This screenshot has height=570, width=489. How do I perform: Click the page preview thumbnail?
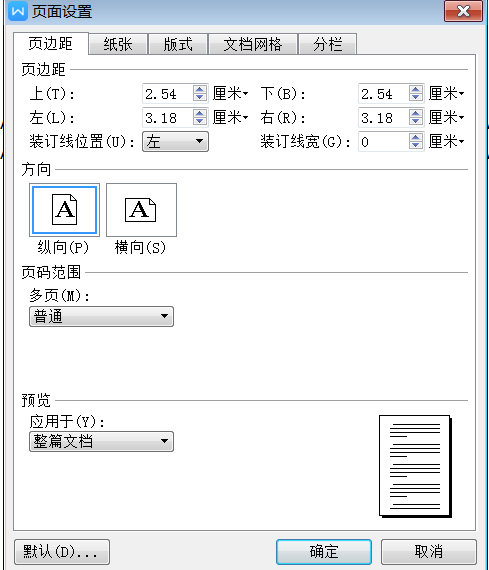(x=415, y=466)
